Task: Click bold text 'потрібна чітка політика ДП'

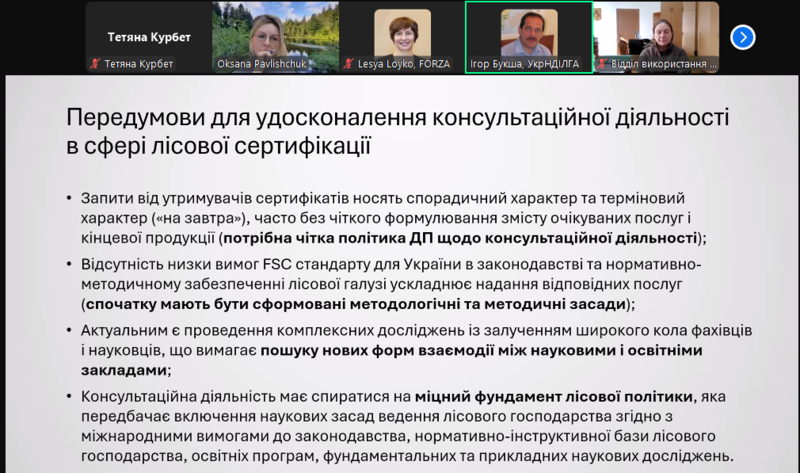Action: 320,238
